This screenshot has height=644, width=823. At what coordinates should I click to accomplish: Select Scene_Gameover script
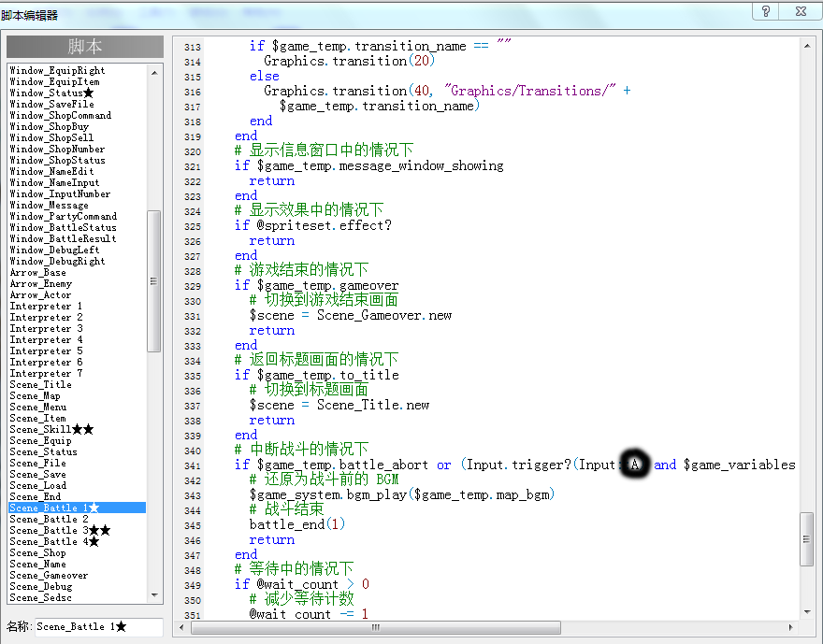coord(49,575)
